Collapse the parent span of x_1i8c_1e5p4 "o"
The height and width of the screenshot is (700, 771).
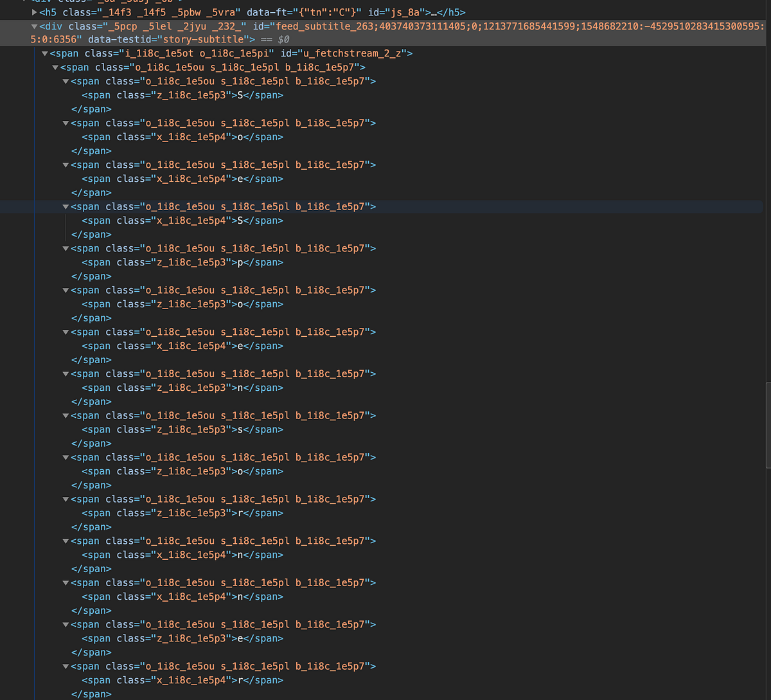click(x=66, y=123)
